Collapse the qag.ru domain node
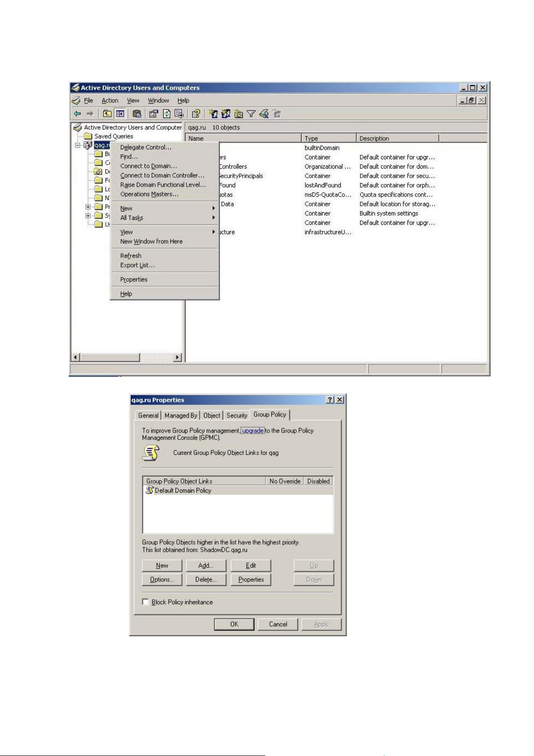 tap(78, 145)
